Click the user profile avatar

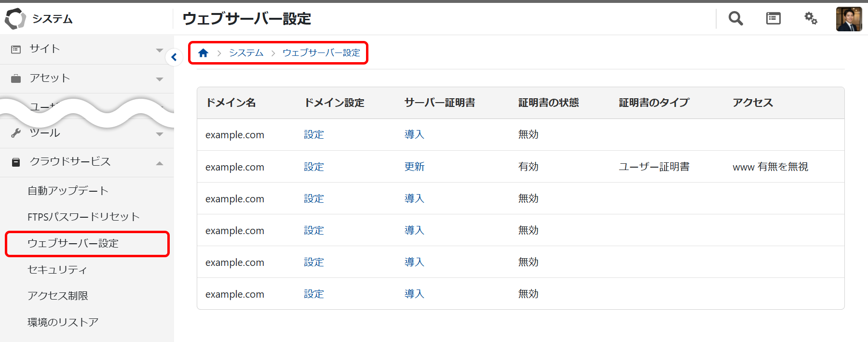pyautogui.click(x=849, y=19)
